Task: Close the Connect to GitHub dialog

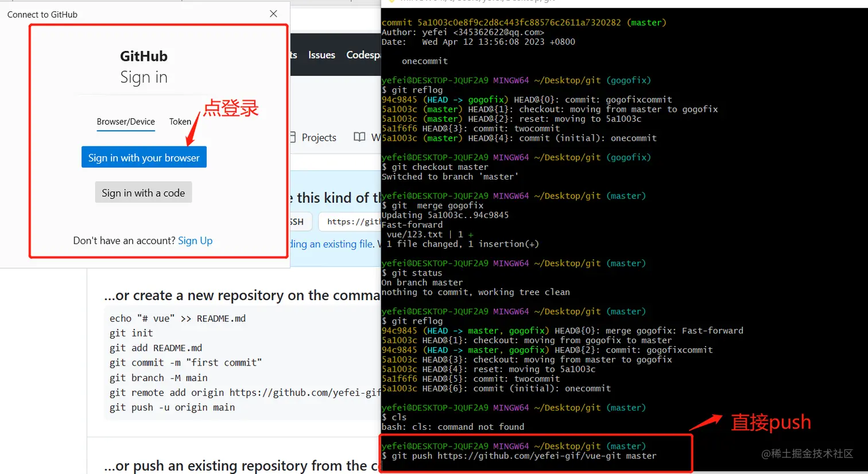Action: pyautogui.click(x=273, y=14)
